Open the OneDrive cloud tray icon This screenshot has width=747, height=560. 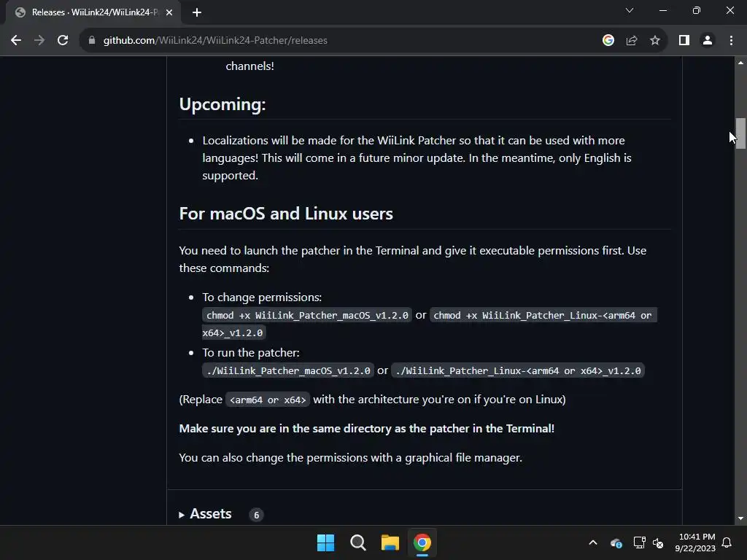pos(616,542)
